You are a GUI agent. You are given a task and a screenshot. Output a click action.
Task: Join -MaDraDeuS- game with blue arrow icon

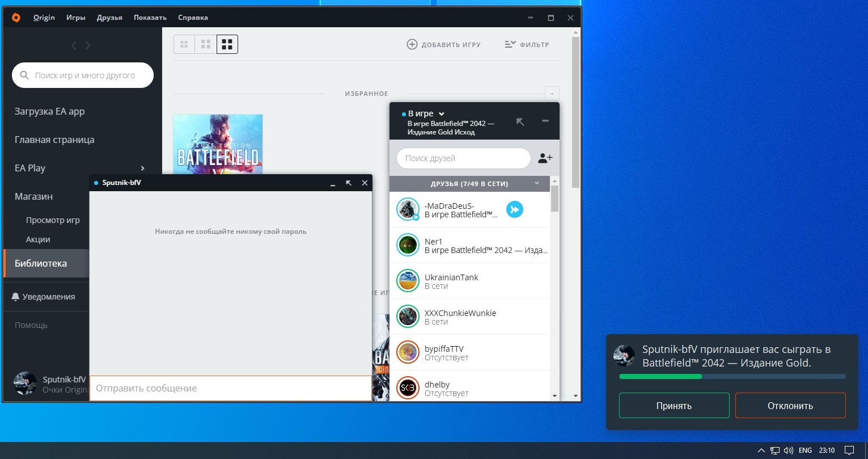pos(514,210)
